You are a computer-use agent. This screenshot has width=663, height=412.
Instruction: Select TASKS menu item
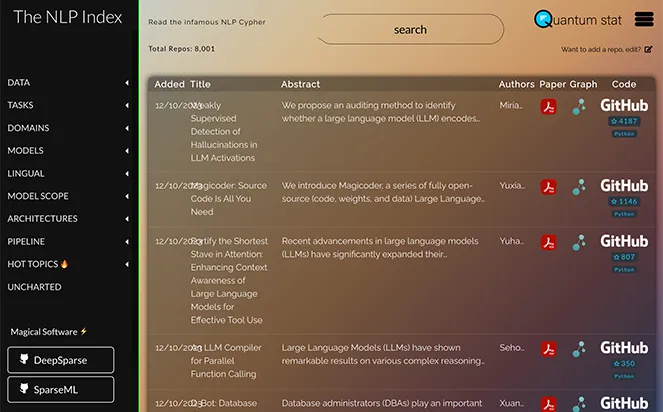pos(68,105)
